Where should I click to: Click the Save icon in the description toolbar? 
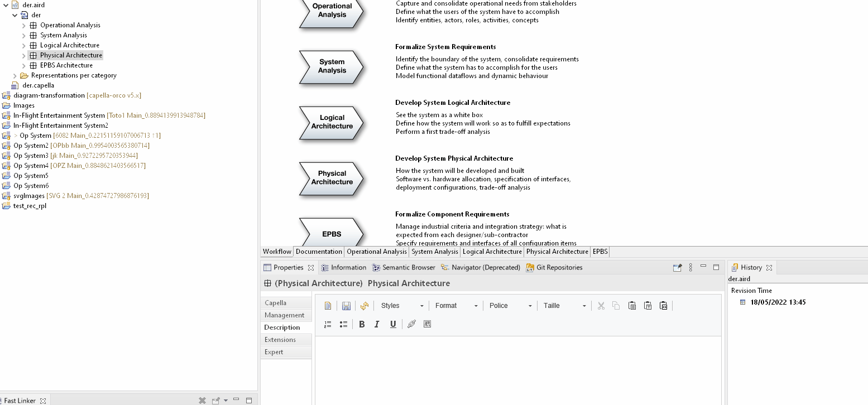pos(346,305)
